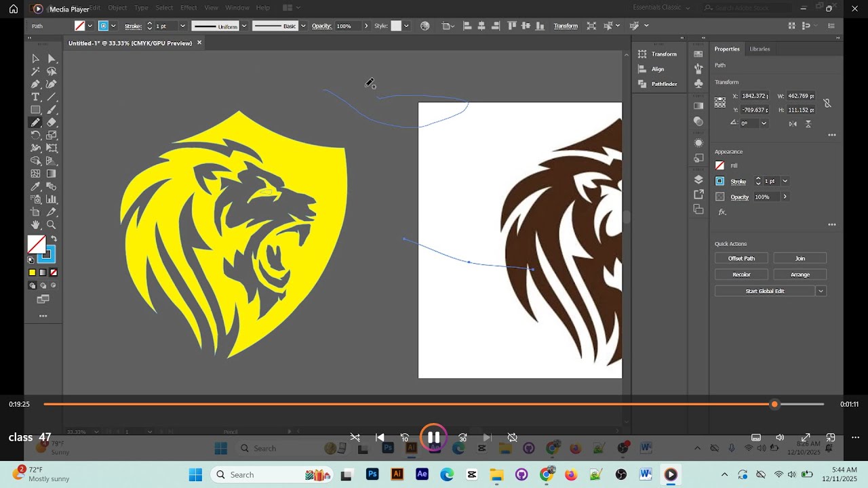Switch to Draw Behind mode
The height and width of the screenshot is (488, 868).
[43, 285]
